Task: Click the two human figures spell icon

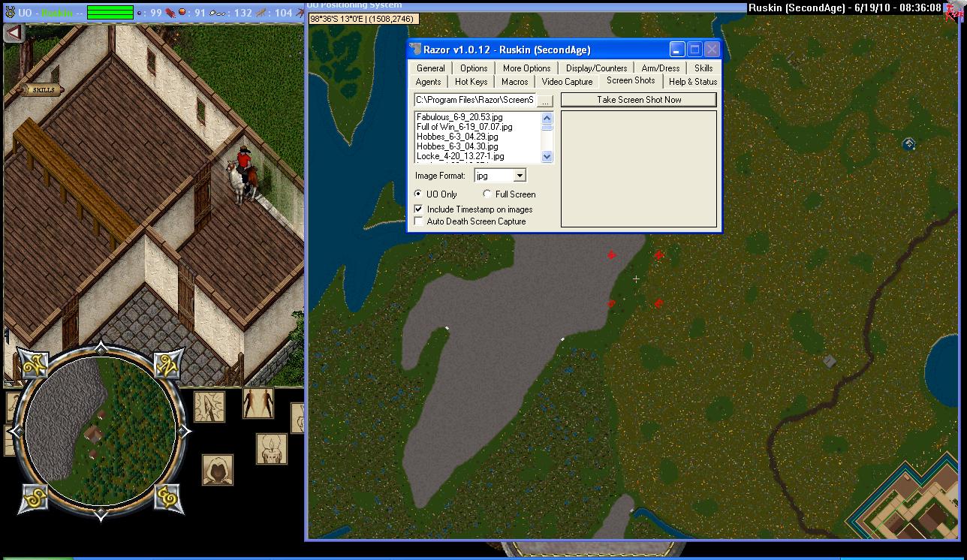Action: pos(258,403)
